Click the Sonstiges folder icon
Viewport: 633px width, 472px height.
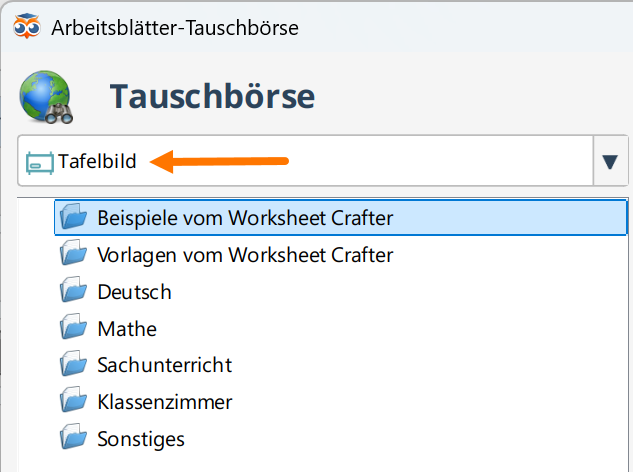click(x=73, y=436)
